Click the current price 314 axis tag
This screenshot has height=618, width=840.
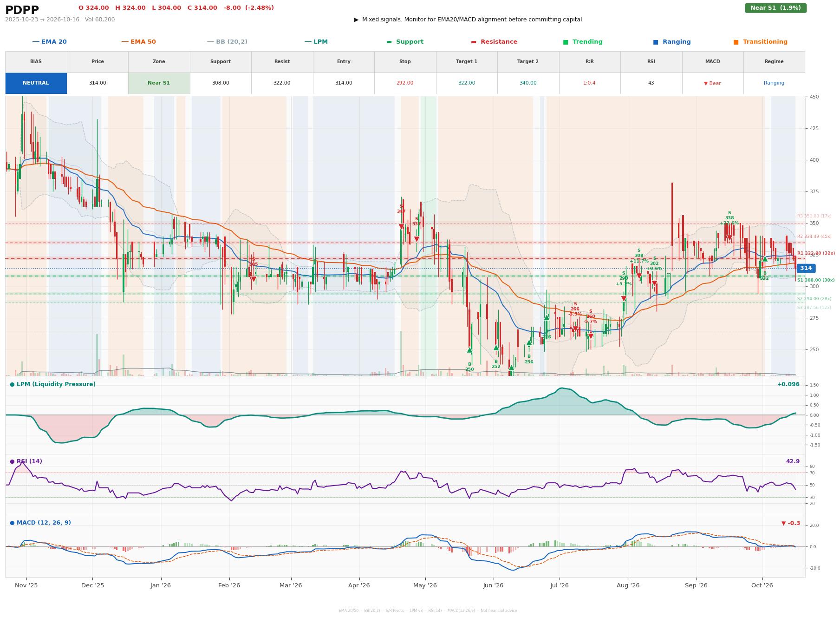click(806, 268)
